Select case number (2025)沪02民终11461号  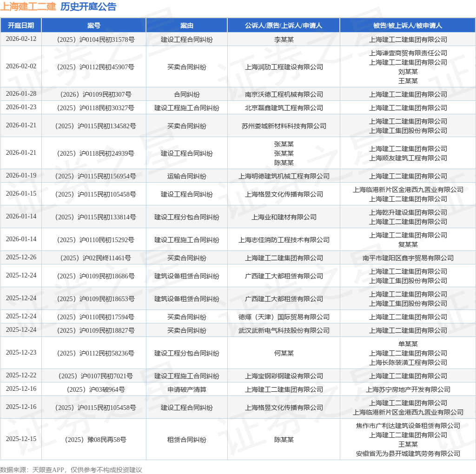(x=96, y=258)
